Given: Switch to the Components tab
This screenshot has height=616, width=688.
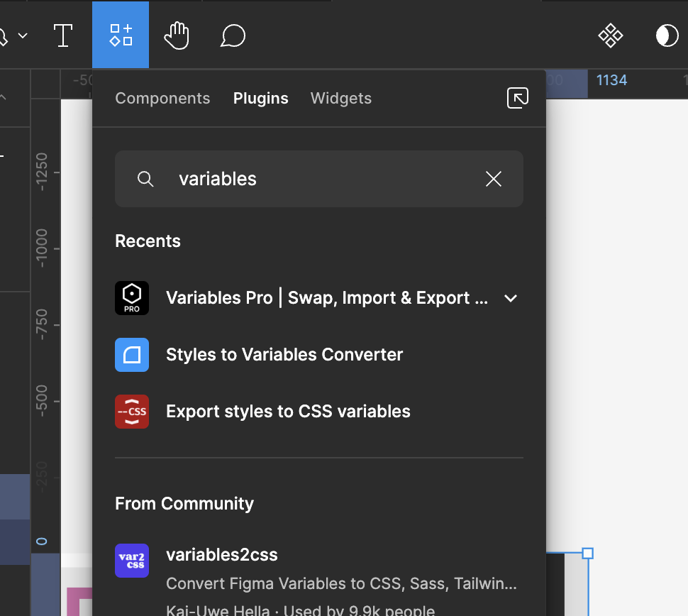Looking at the screenshot, I should pyautogui.click(x=162, y=99).
